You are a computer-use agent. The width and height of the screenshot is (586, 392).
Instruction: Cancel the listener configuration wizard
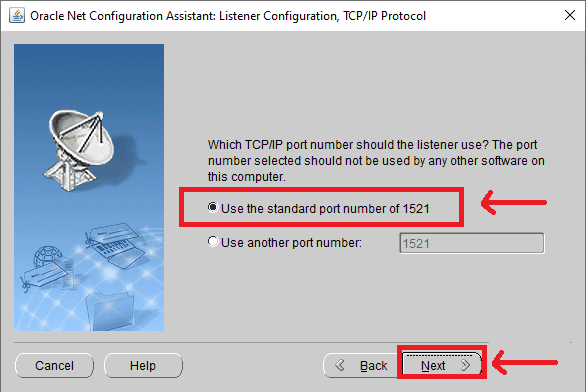point(54,365)
